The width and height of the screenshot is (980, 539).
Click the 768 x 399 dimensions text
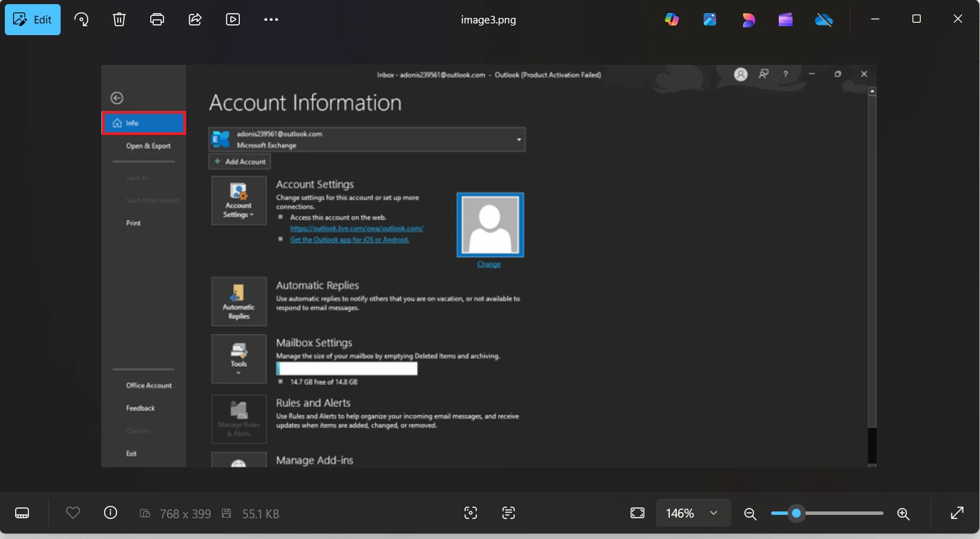pos(185,513)
